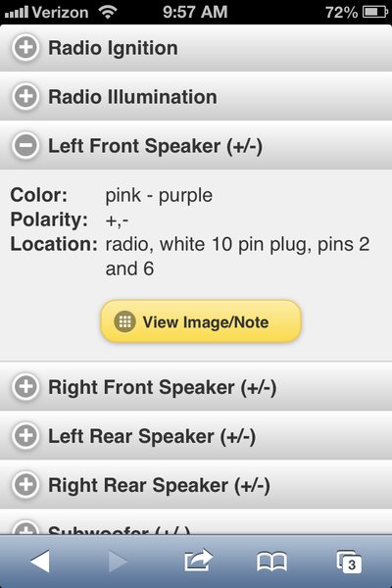
Task: Tap the battery indicator in status bar
Action: coord(374,12)
